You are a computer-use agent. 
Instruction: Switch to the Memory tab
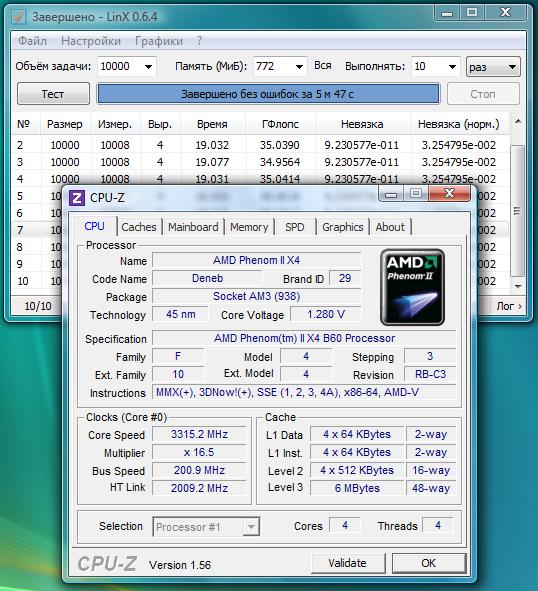tap(249, 227)
